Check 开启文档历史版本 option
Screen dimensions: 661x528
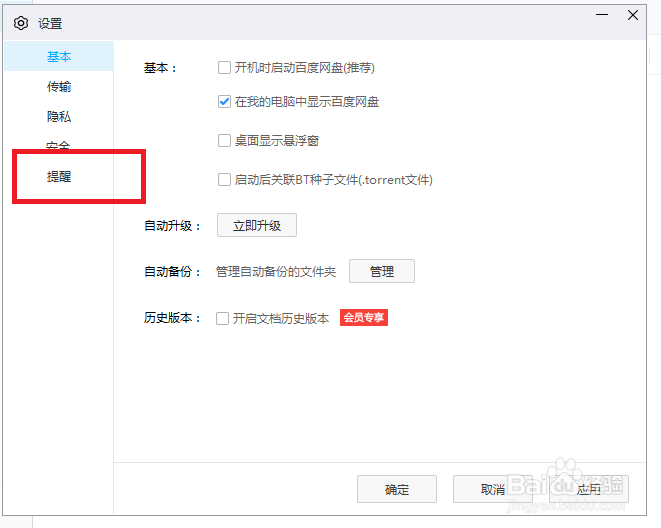click(x=222, y=318)
